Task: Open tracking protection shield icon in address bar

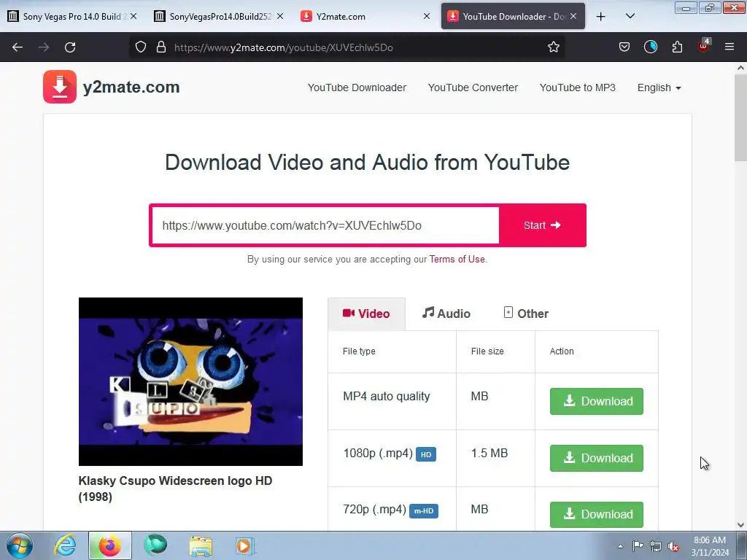Action: click(x=141, y=47)
